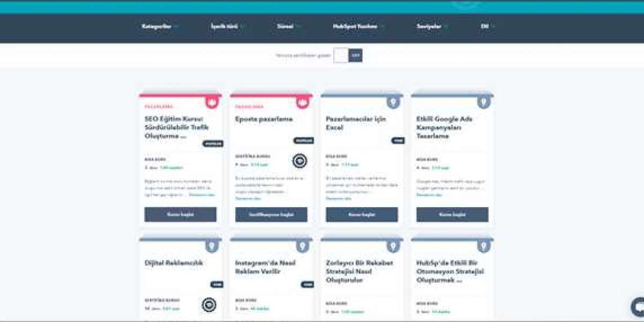The image size is (644, 322).
Task: Click the badge icon on Otomasyon Stratejisi card
Action: click(484, 246)
